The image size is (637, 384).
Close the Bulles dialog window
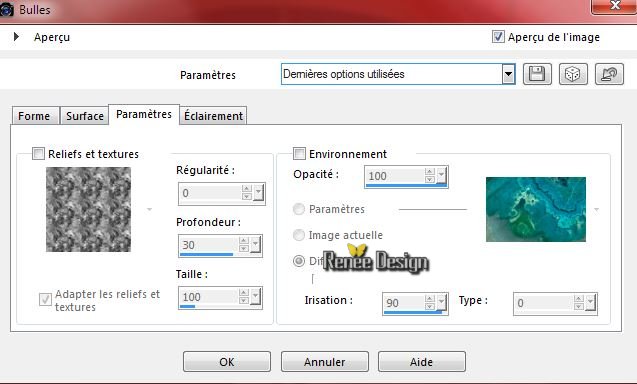pos(614,7)
